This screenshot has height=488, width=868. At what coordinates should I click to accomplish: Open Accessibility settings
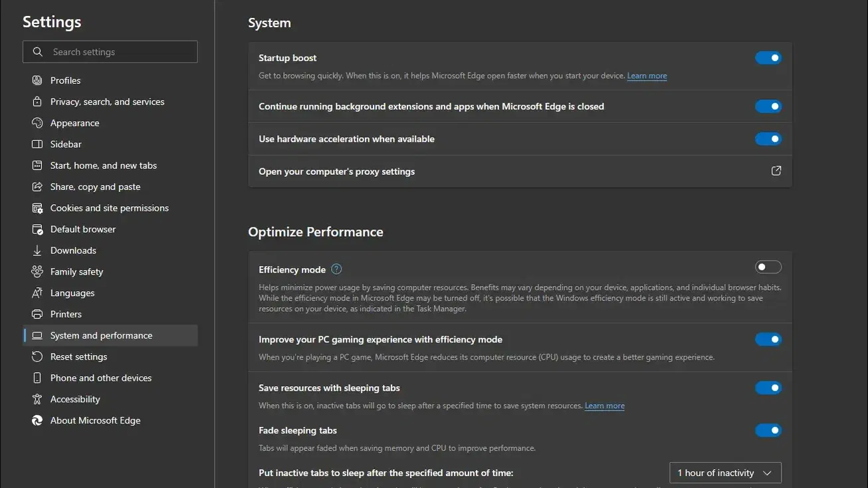110,400
